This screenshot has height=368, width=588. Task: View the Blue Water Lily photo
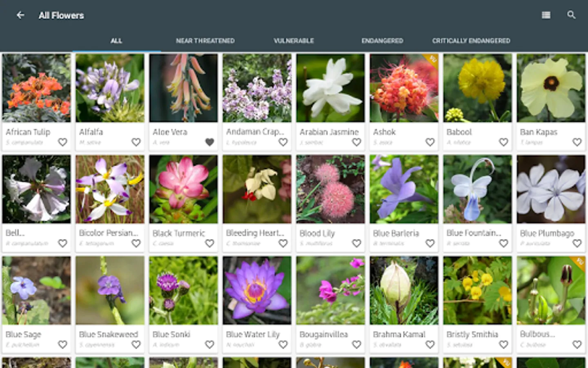click(257, 291)
